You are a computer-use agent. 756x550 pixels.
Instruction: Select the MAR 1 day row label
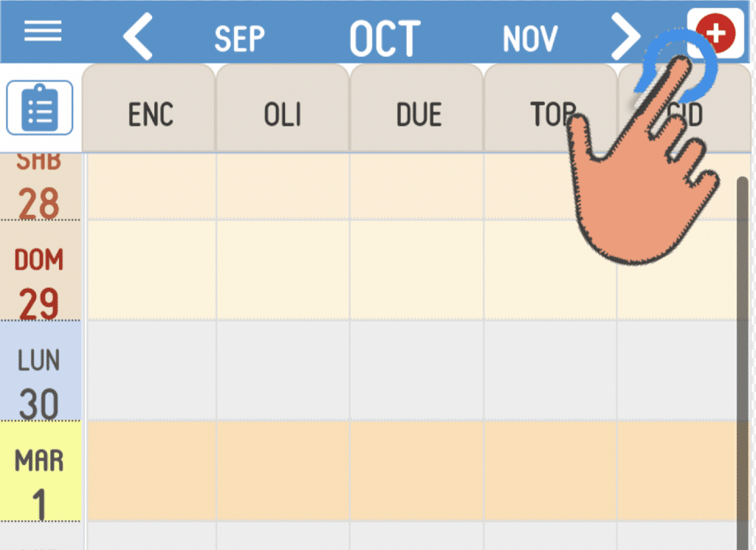point(39,481)
